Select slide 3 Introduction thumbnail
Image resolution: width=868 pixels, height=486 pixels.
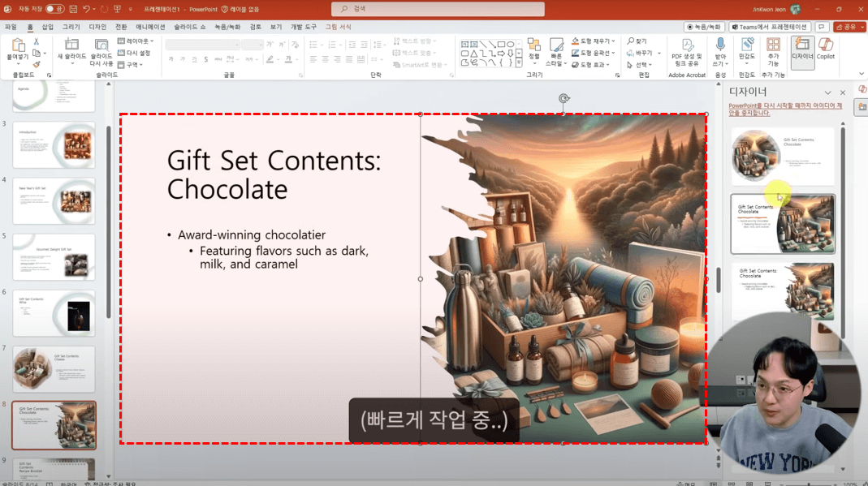[x=54, y=145]
